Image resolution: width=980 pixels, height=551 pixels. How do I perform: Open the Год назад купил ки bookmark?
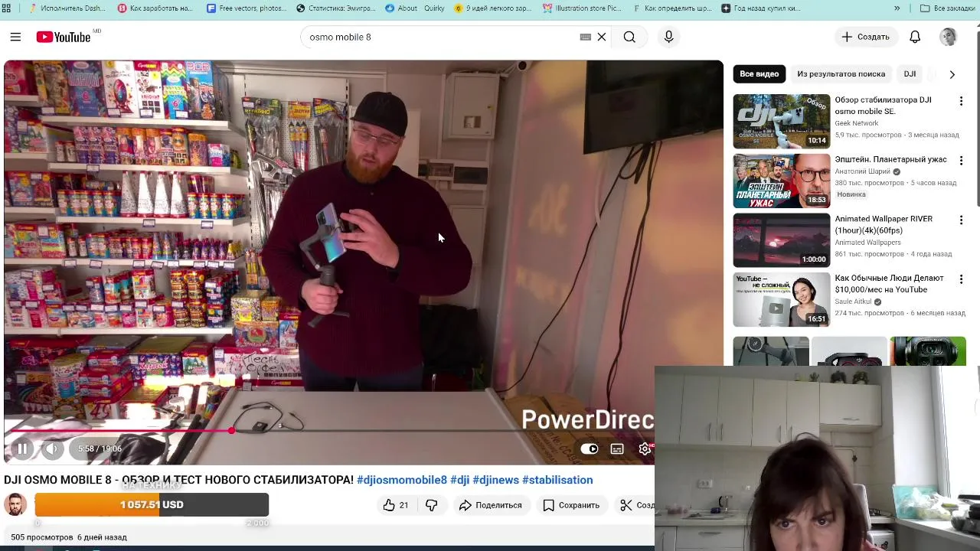tap(761, 8)
